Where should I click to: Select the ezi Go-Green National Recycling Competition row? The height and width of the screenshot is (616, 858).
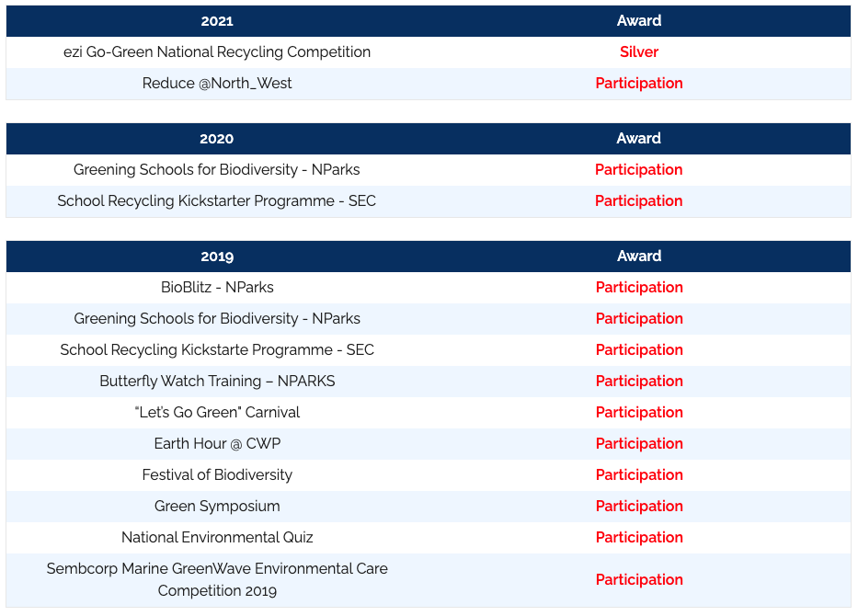[x=217, y=52]
